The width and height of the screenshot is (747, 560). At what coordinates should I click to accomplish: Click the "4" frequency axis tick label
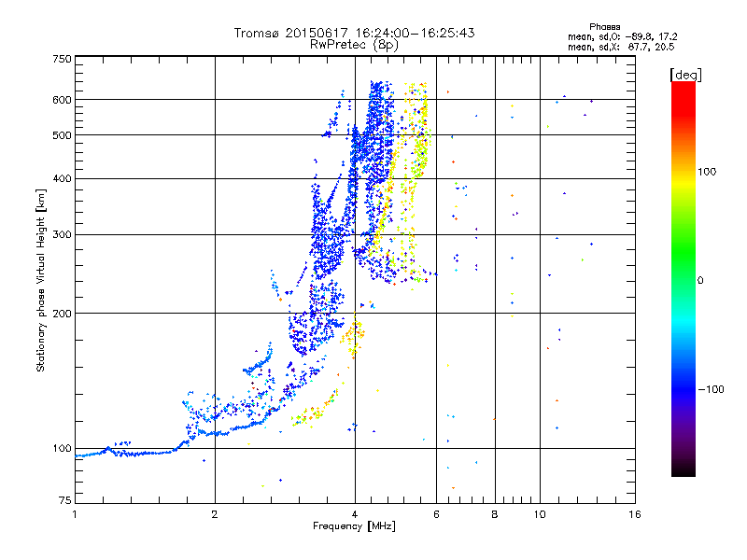click(x=355, y=514)
